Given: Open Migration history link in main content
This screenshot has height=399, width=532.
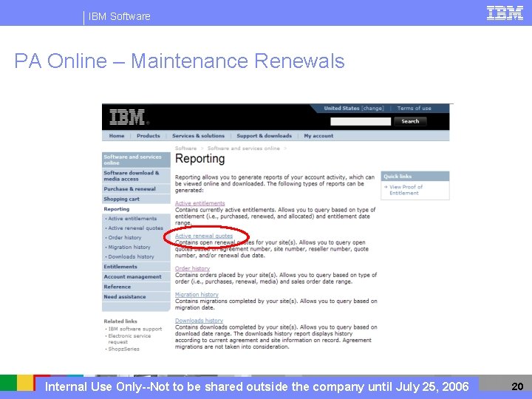Looking at the screenshot, I should click(197, 295).
